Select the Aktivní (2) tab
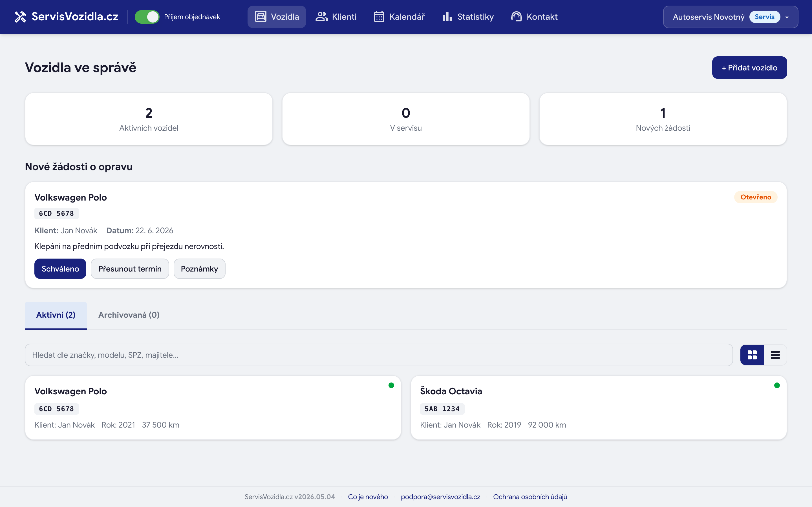The image size is (812, 507). point(56,315)
